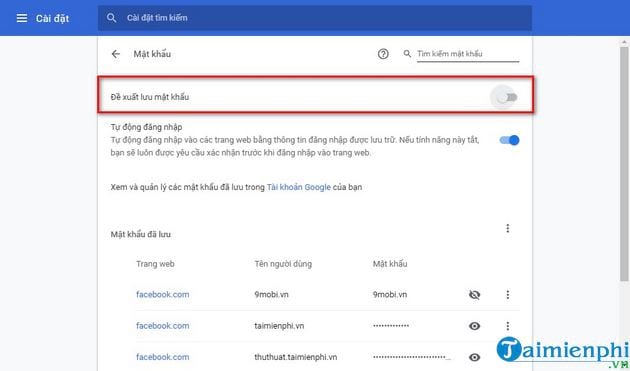This screenshot has height=371, width=630.
Task: Open facebook.com link for user 9mobi.vn
Action: (x=162, y=294)
